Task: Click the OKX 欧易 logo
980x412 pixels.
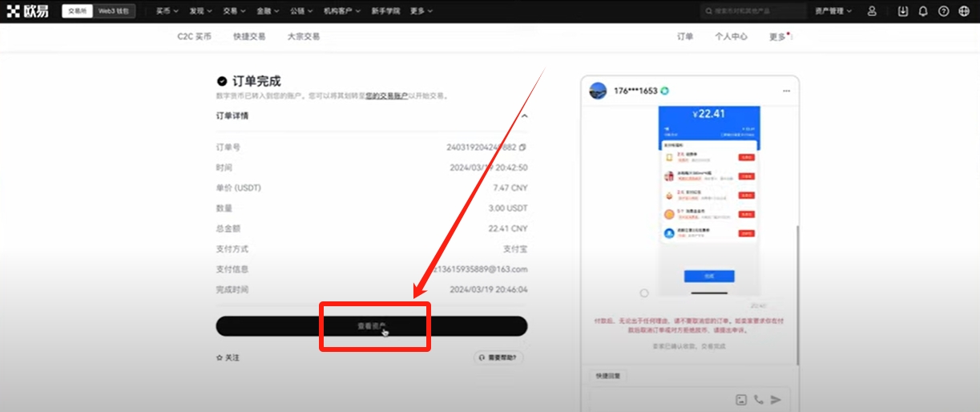Action: (x=27, y=11)
